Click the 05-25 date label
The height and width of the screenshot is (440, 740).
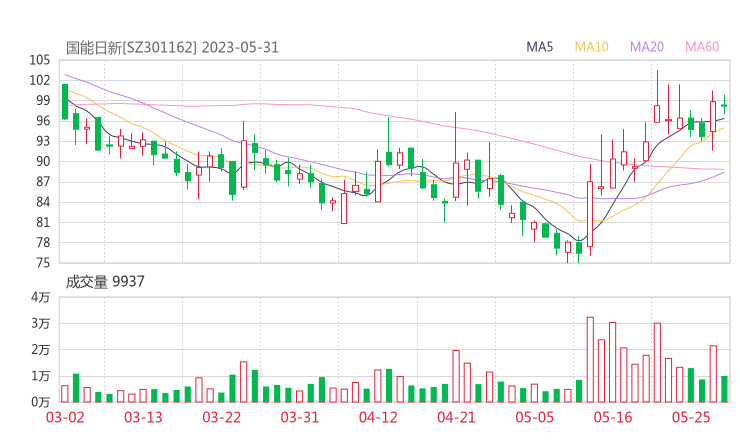691,417
